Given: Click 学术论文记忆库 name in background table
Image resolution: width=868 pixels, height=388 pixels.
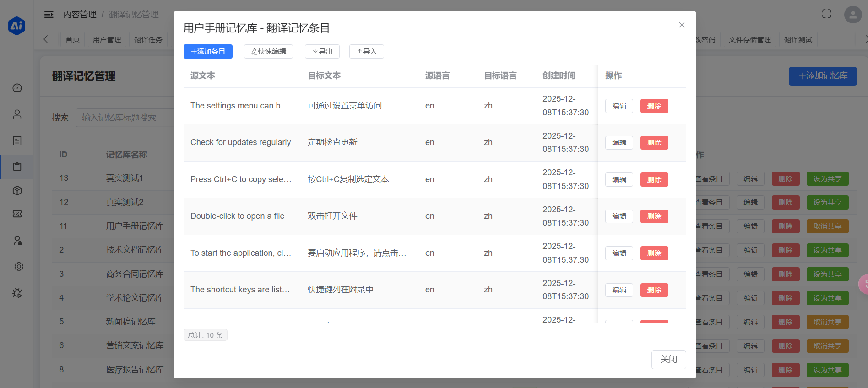Looking at the screenshot, I should click(x=135, y=298).
